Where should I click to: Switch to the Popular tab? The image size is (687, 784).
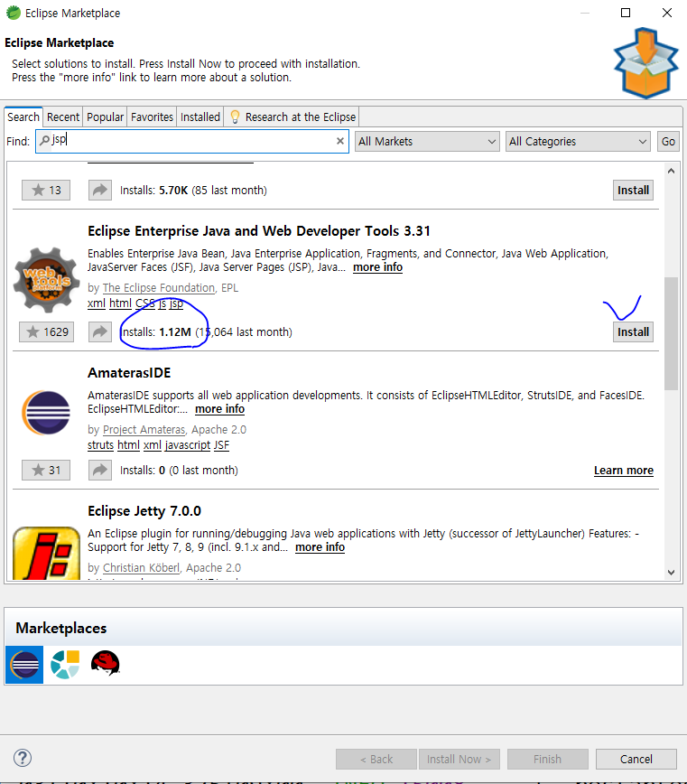pos(105,117)
